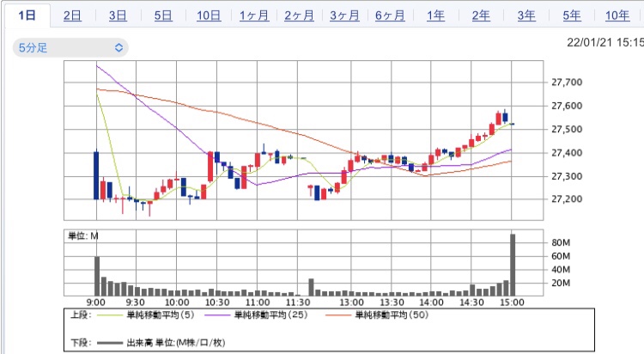Click the large blue opening candlestick at 9:00
The width and height of the screenshot is (644, 354).
point(96,175)
